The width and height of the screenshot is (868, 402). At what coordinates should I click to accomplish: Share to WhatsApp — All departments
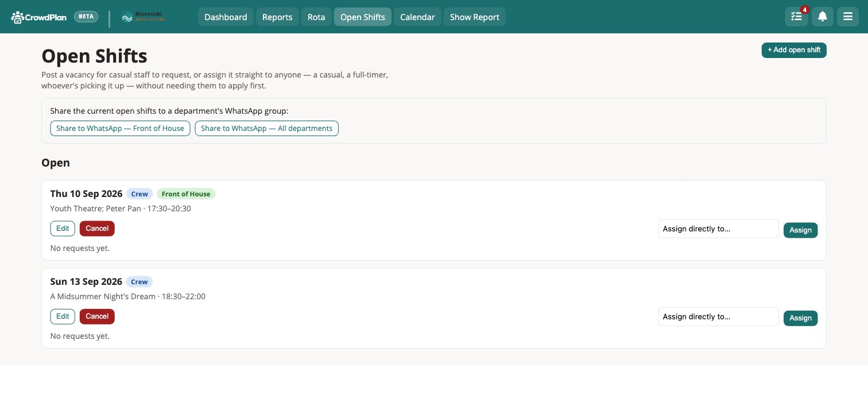tap(266, 128)
